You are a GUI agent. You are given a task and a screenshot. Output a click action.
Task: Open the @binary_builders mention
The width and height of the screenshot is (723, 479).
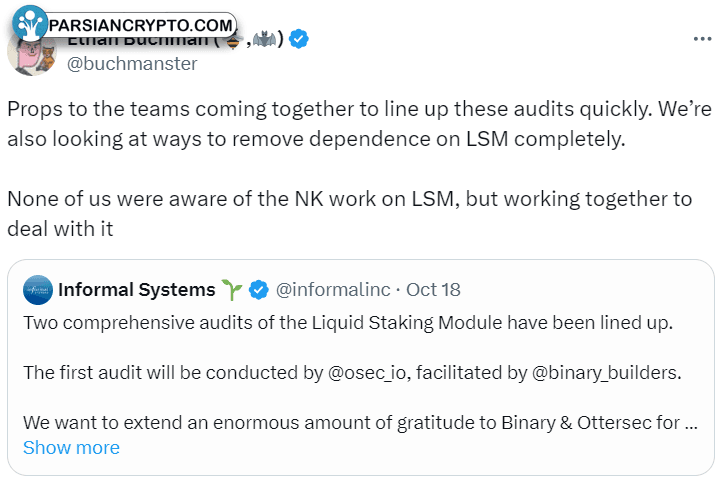[600, 372]
